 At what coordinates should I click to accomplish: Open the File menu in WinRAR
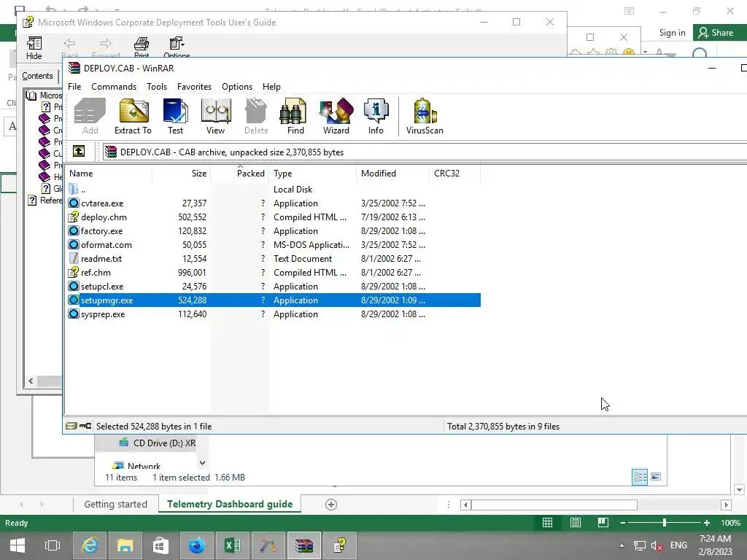[x=74, y=87]
